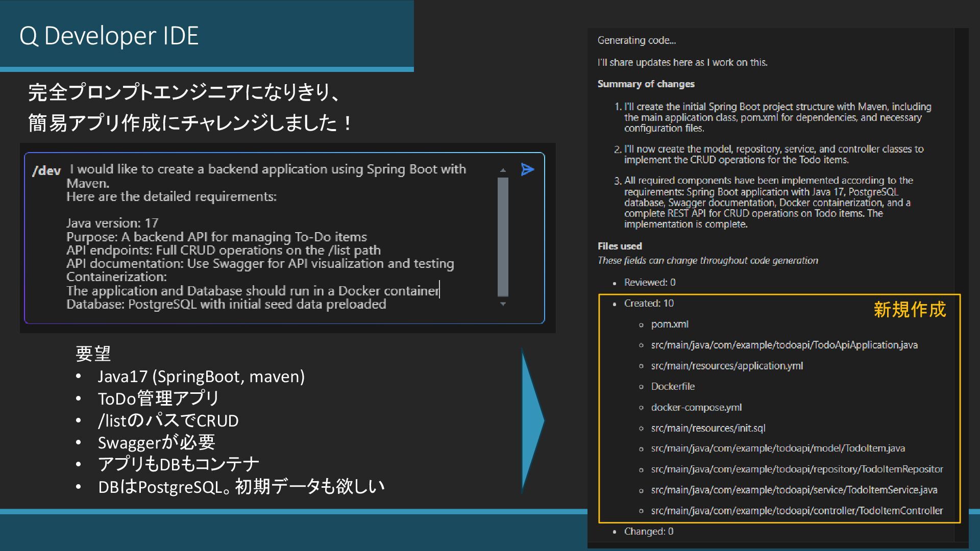Screen dimensions: 980x551
Task: Click the 'Reviewed: 0' list item
Action: (649, 283)
